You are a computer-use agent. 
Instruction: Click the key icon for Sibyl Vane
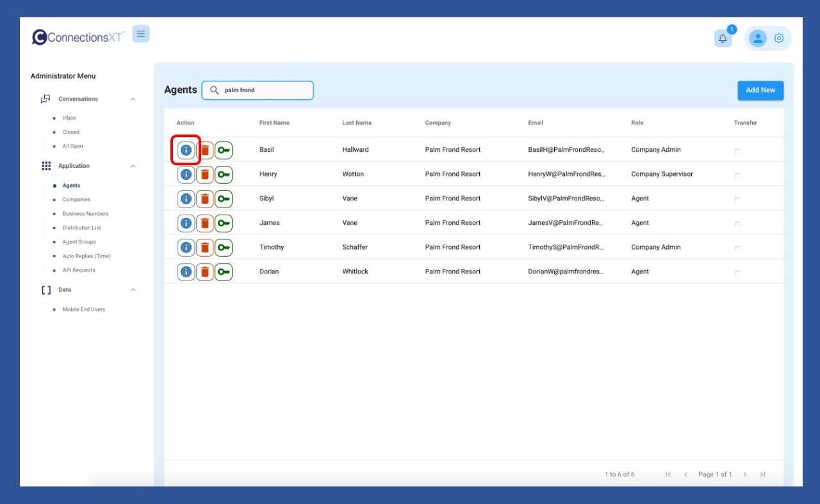click(x=224, y=199)
